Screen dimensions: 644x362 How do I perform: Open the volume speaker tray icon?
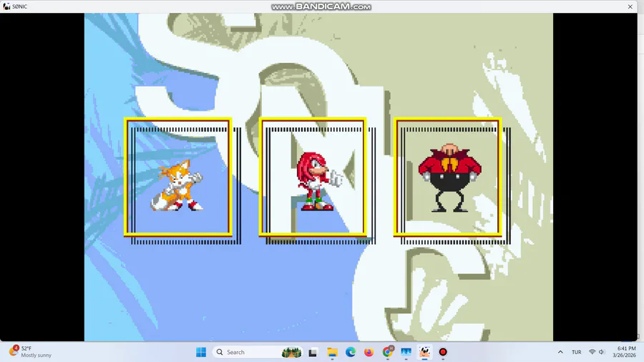(602, 352)
